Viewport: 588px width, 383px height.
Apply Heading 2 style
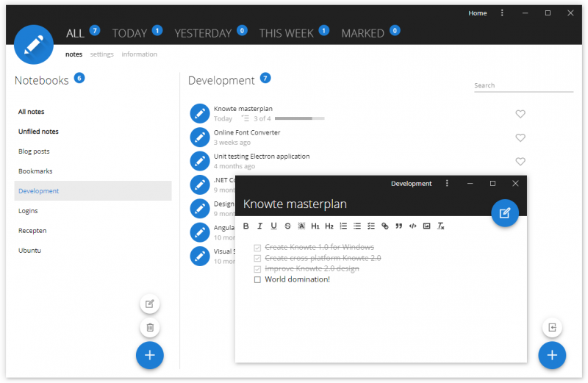[329, 226]
